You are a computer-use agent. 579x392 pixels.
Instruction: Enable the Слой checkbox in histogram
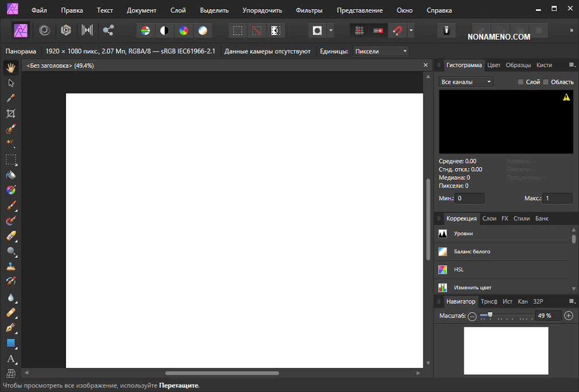pyautogui.click(x=520, y=82)
